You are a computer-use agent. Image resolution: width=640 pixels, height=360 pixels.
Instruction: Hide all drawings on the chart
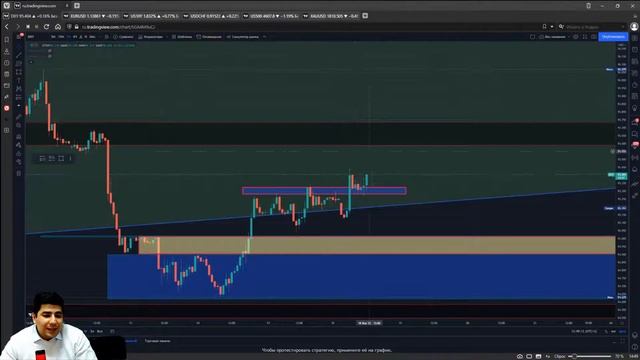tap(19, 162)
